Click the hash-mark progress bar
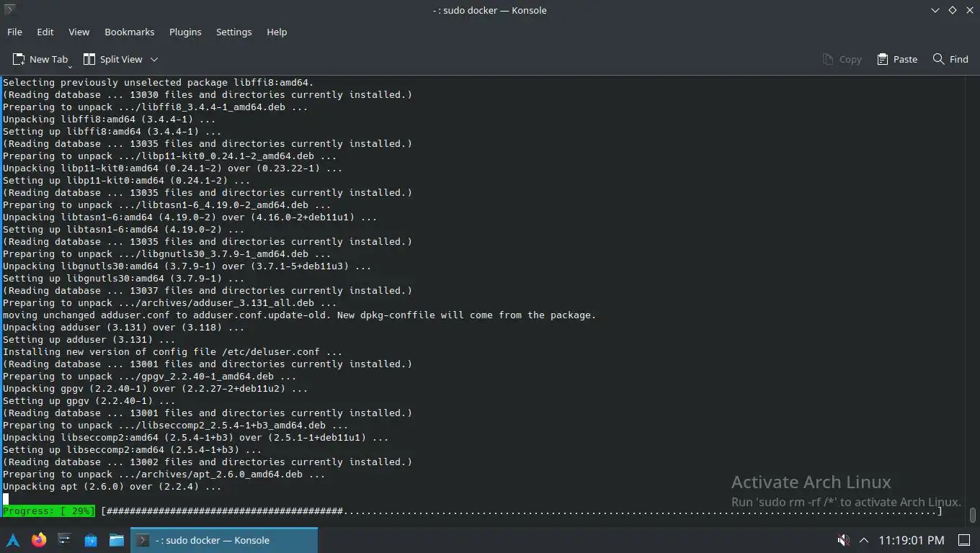This screenshot has width=980, height=553. pyautogui.click(x=522, y=511)
